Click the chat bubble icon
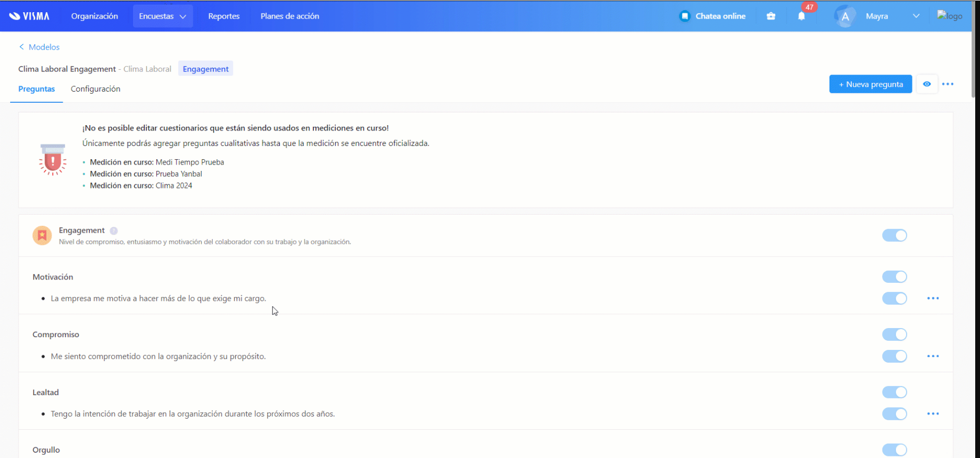Screen dimensions: 980x458 pos(685,16)
